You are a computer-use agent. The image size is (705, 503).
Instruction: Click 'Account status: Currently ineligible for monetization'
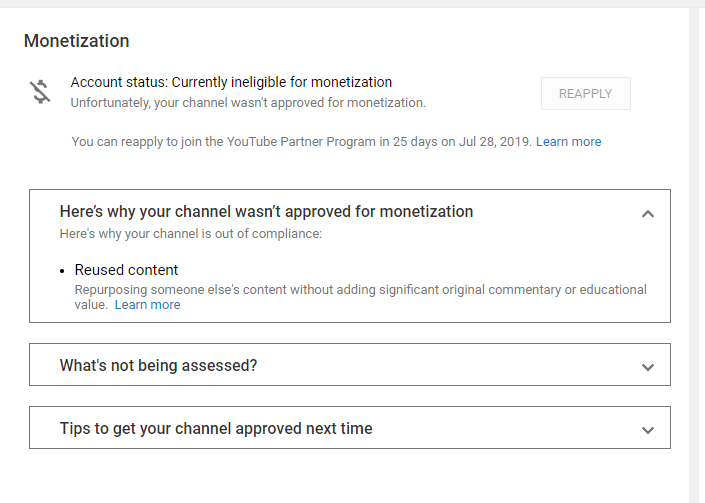(x=231, y=82)
